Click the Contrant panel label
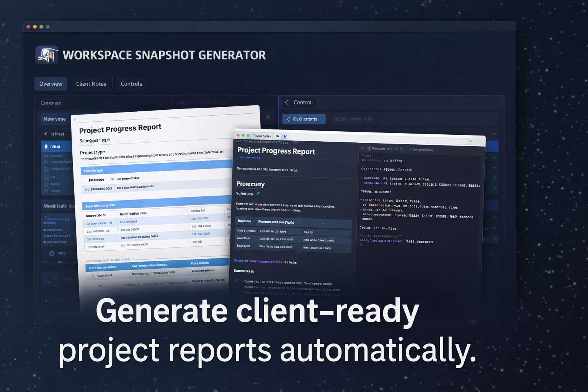This screenshot has width=588, height=392. pyautogui.click(x=51, y=103)
